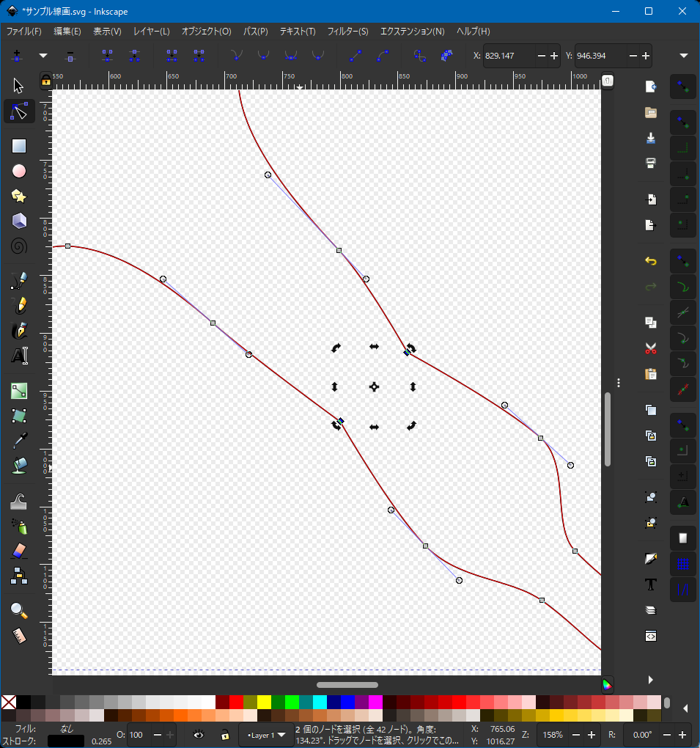Pick the yellow color swatch

click(264, 703)
